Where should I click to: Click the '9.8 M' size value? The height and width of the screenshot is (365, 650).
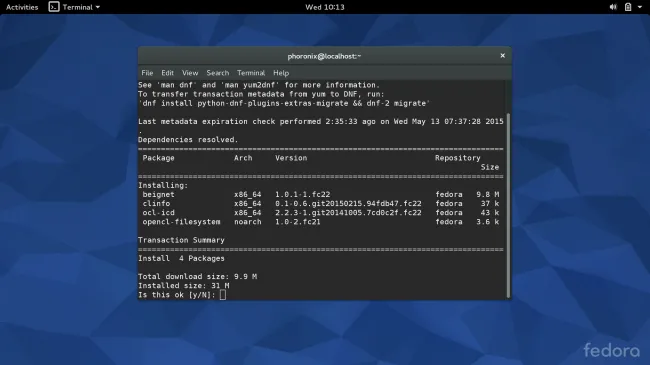(488, 194)
